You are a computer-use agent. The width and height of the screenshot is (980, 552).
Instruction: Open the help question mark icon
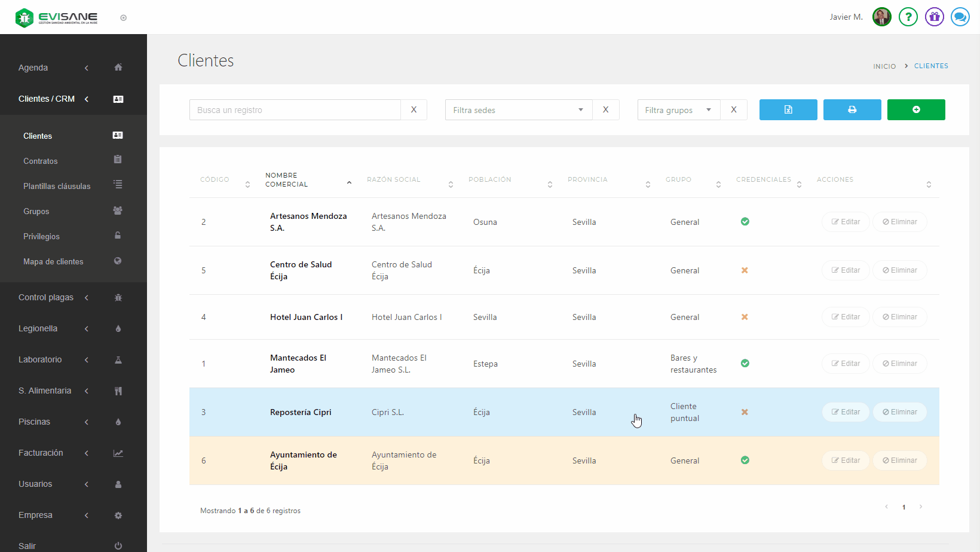pyautogui.click(x=908, y=17)
